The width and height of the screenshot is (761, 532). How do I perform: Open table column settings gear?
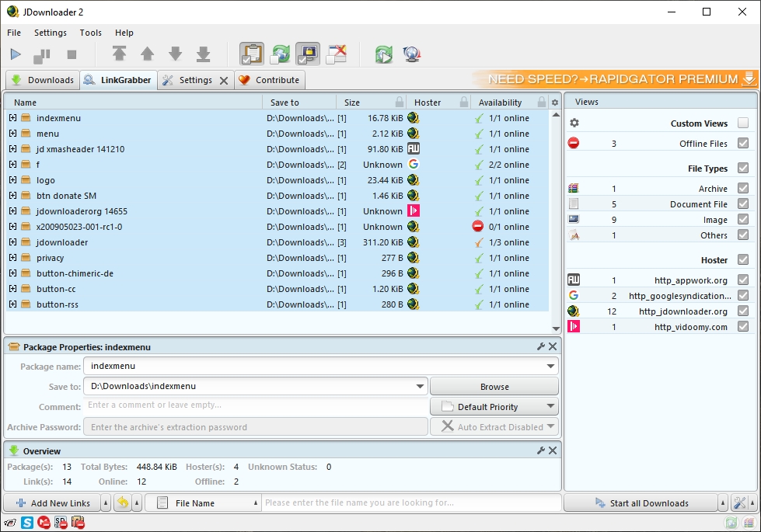(x=555, y=103)
